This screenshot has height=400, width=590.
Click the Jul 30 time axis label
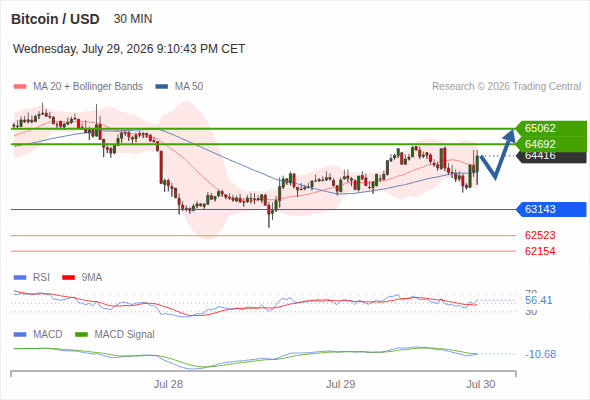point(481,384)
